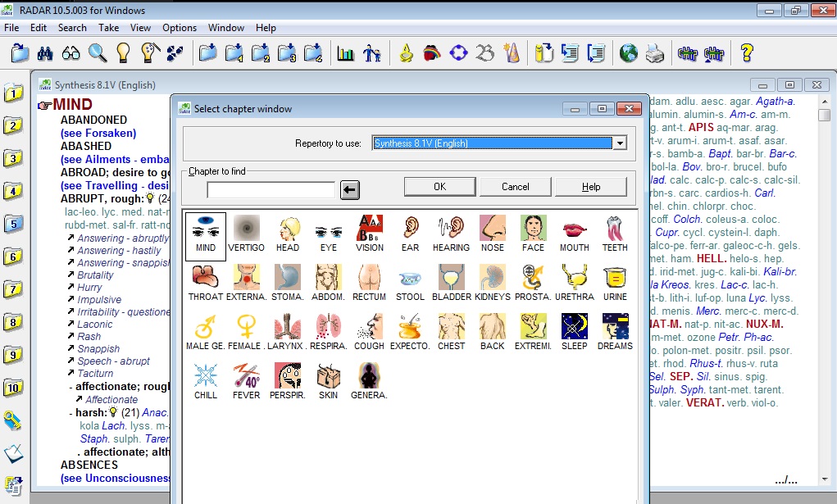Image resolution: width=837 pixels, height=504 pixels.
Task: Click the globe toolbar icon
Action: [x=628, y=52]
